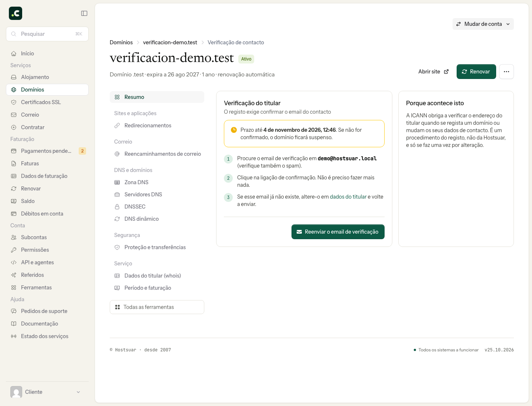Click the API e agentes code icon
The width and height of the screenshot is (532, 406).
tap(14, 262)
